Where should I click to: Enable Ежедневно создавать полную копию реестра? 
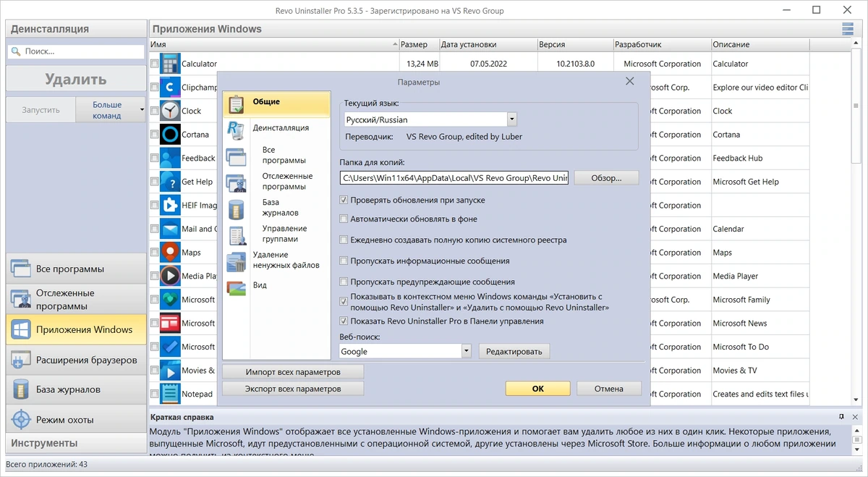click(x=344, y=240)
